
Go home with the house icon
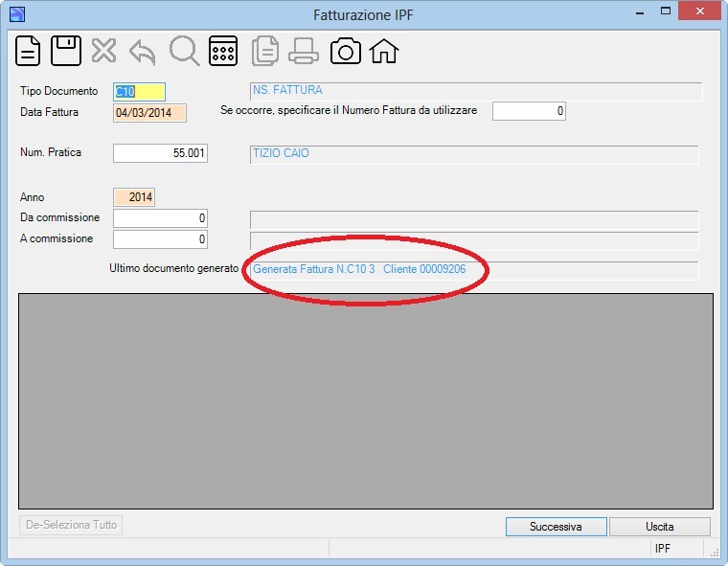tap(384, 51)
